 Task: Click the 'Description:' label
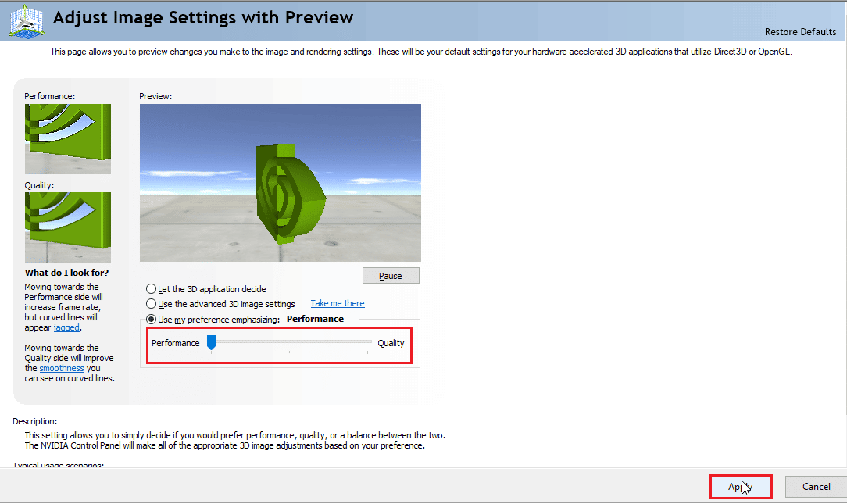point(34,421)
